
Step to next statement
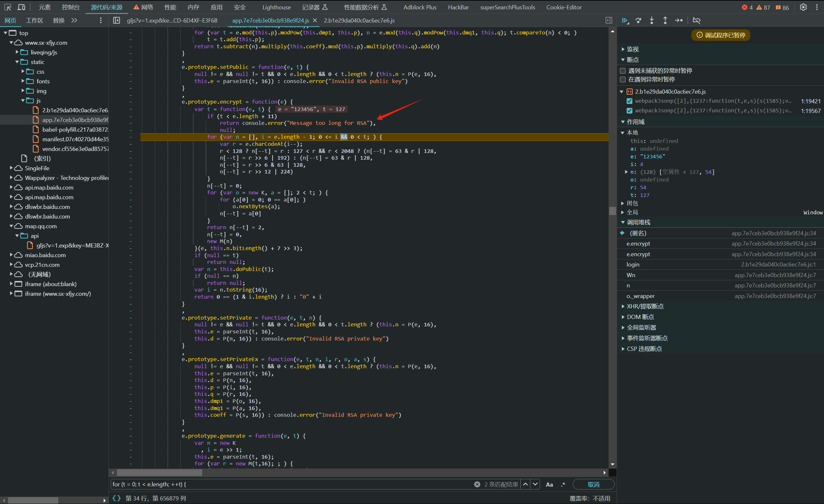678,20
